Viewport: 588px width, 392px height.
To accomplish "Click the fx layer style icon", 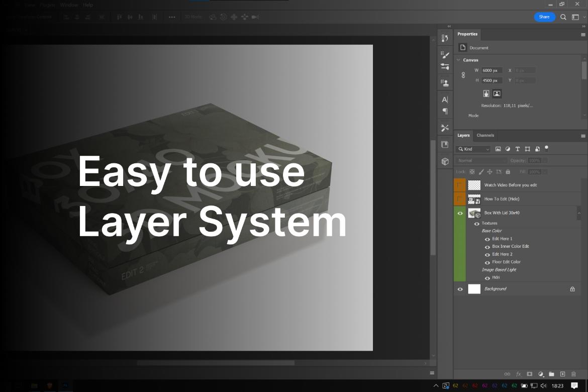I will (x=519, y=374).
